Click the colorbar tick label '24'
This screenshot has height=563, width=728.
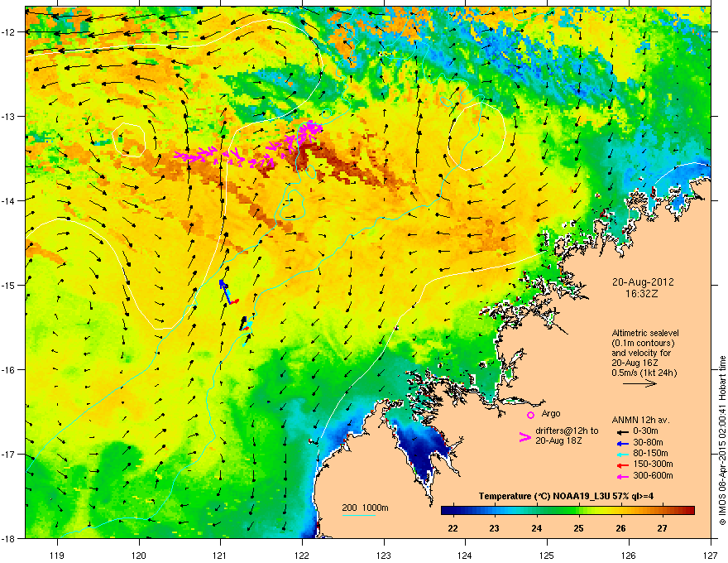pos(536,528)
